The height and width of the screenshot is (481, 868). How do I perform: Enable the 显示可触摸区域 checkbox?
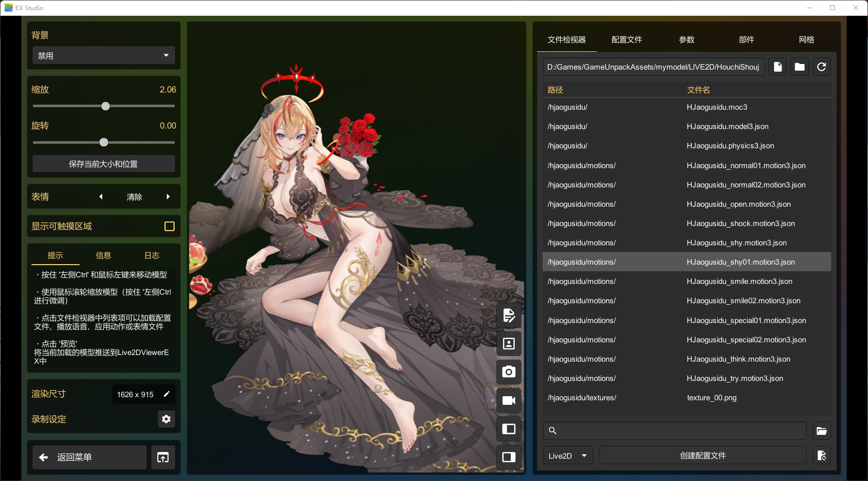[x=170, y=227]
